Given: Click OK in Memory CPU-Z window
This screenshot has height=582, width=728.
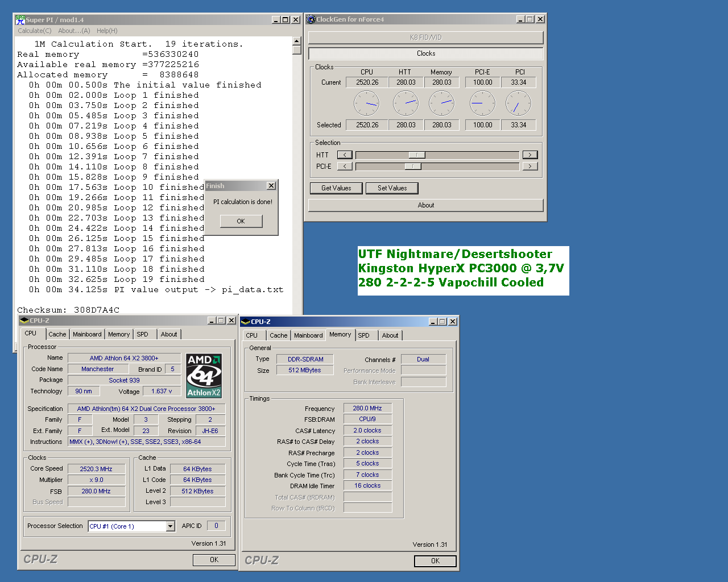Looking at the screenshot, I should [x=435, y=561].
